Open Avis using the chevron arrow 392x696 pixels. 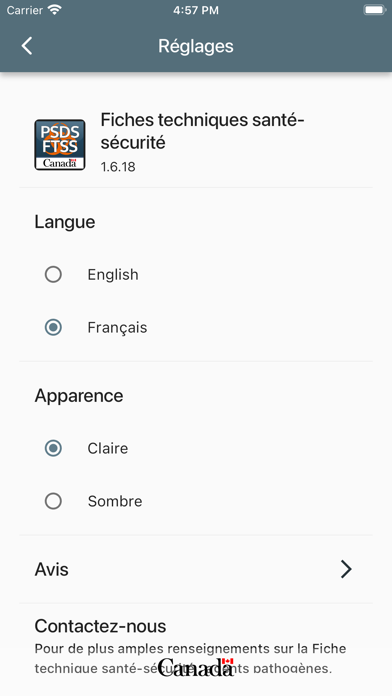[346, 569]
